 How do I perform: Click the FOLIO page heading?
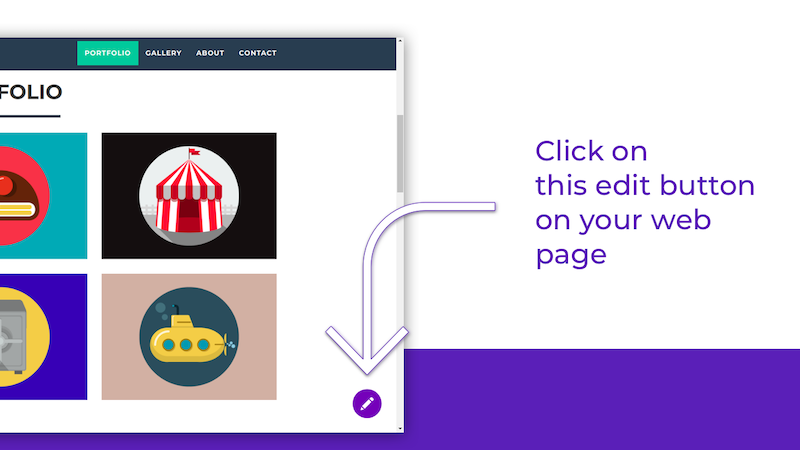click(31, 92)
